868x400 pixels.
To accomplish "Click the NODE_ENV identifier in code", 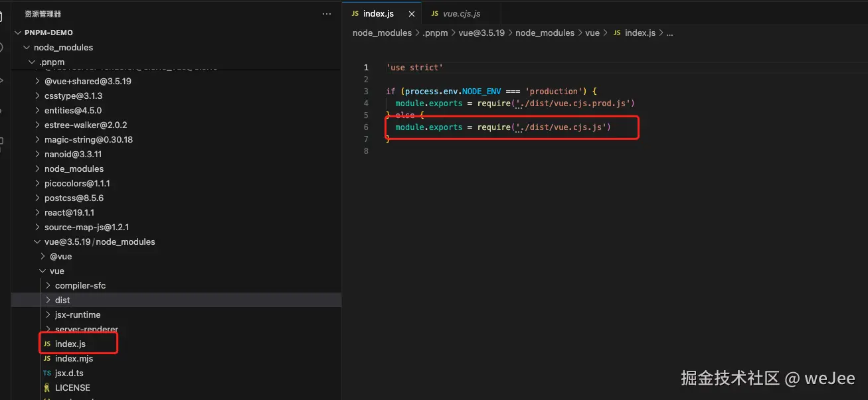I will [481, 92].
